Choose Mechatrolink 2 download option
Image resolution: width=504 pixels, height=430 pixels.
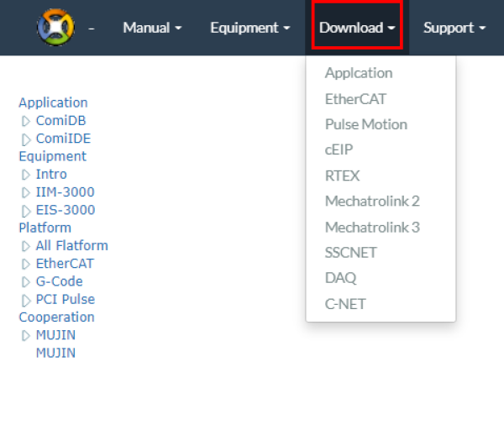pos(372,201)
